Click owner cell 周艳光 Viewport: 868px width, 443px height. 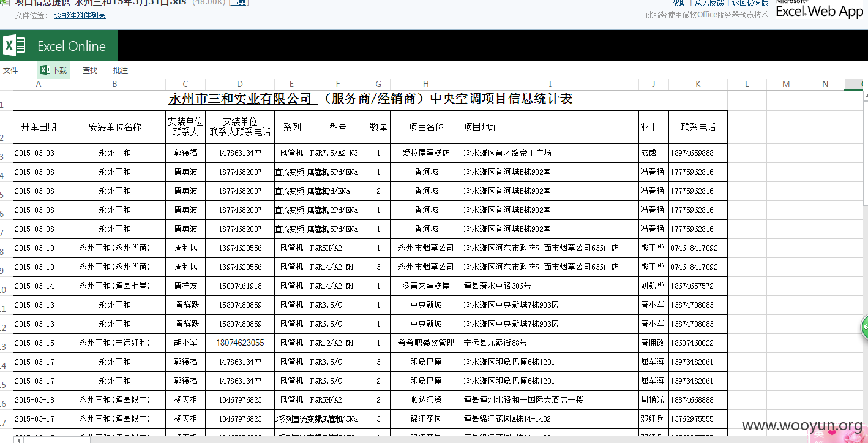(x=654, y=400)
